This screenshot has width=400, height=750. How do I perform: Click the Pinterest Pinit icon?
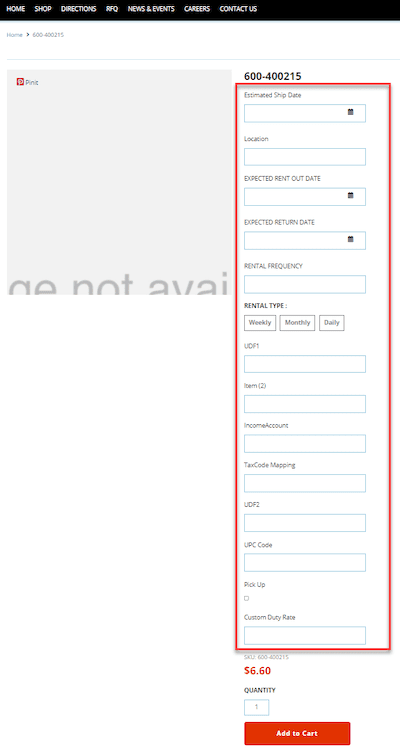tap(20, 82)
